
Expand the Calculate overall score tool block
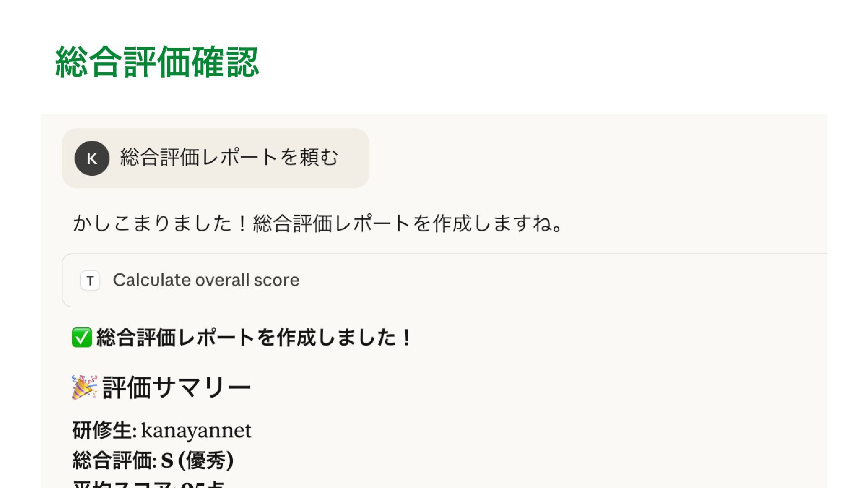coord(443,280)
